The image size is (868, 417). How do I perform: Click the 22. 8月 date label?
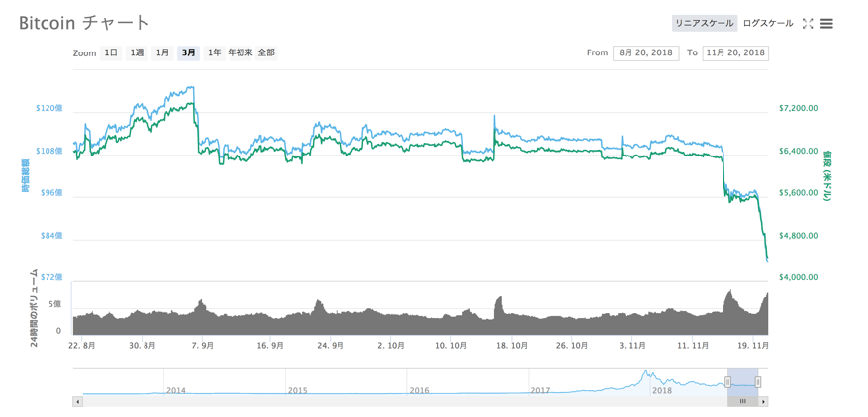click(x=82, y=345)
